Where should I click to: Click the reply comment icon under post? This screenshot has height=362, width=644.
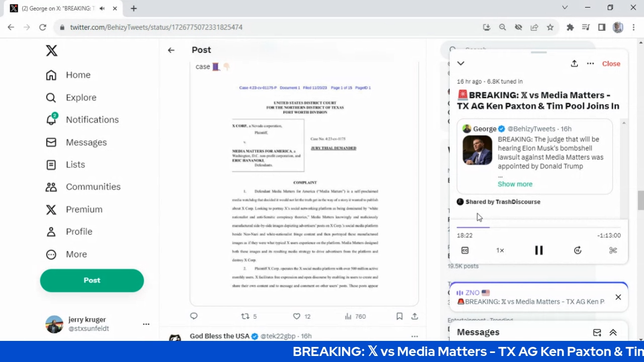194,316
